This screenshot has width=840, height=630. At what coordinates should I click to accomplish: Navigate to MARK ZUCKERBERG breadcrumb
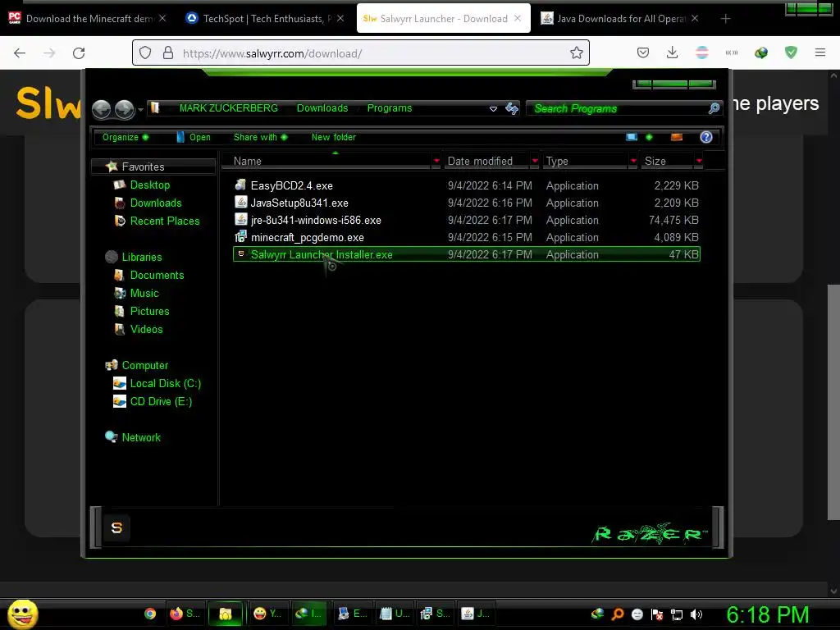coord(228,108)
